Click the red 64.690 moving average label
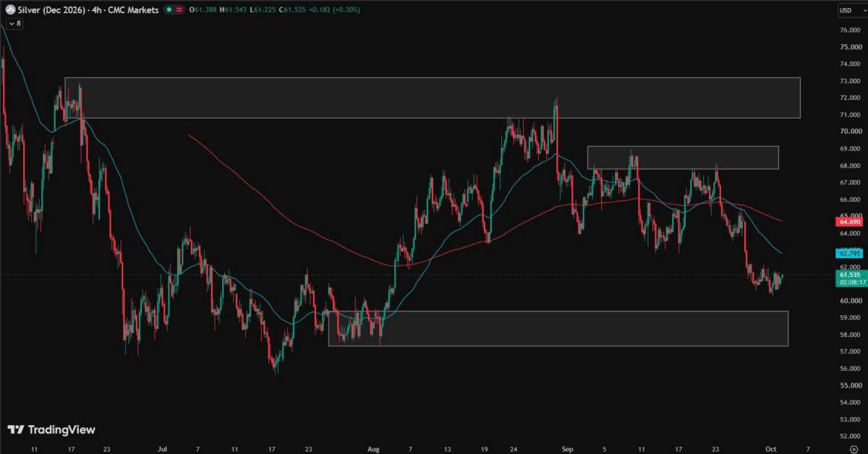Screen dimensions: 868x454 coord(849,221)
